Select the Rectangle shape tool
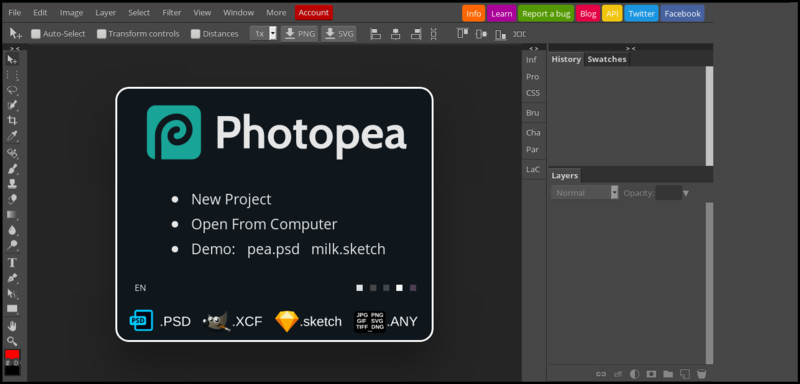This screenshot has height=384, width=800. tap(12, 309)
